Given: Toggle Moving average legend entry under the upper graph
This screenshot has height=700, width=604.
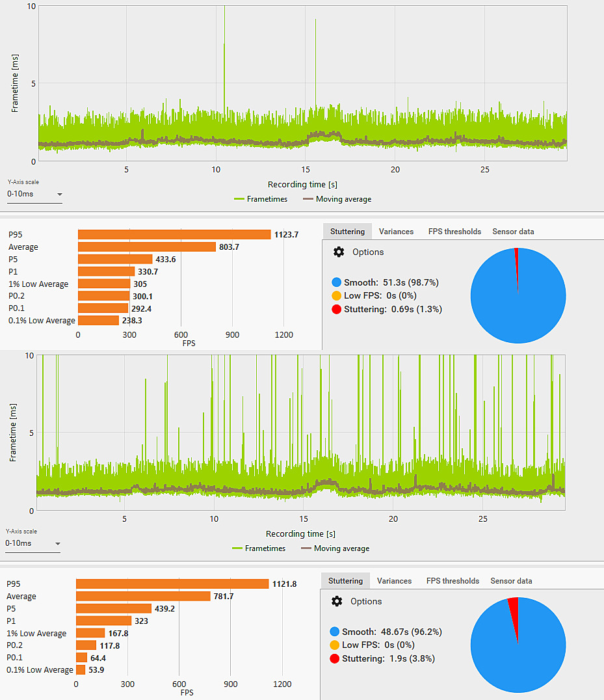Looking at the screenshot, I should click(337, 199).
